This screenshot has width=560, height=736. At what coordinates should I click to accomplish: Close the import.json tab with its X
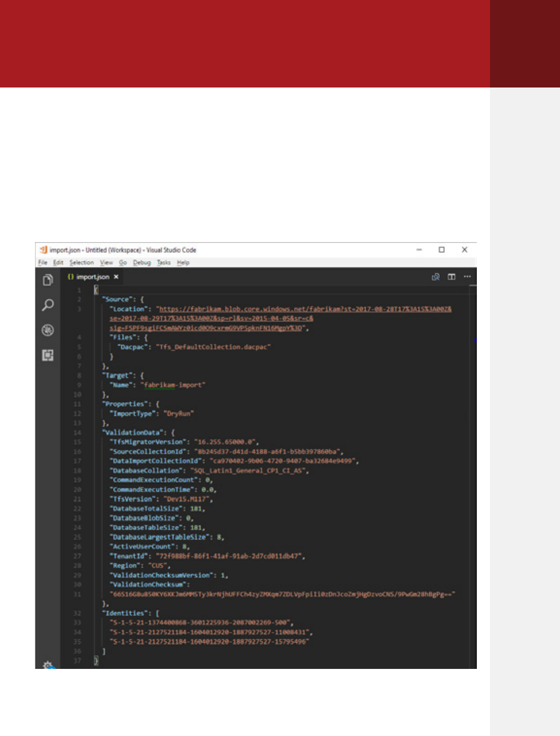[116, 277]
